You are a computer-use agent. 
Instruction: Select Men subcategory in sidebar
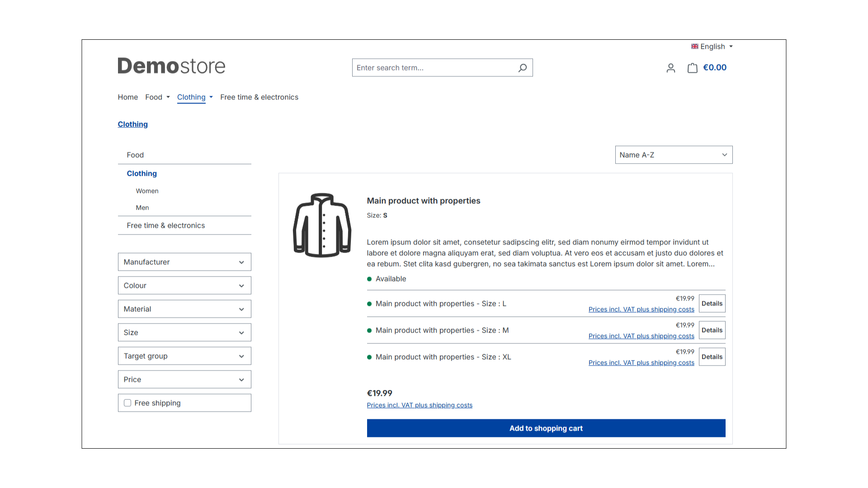pos(142,208)
